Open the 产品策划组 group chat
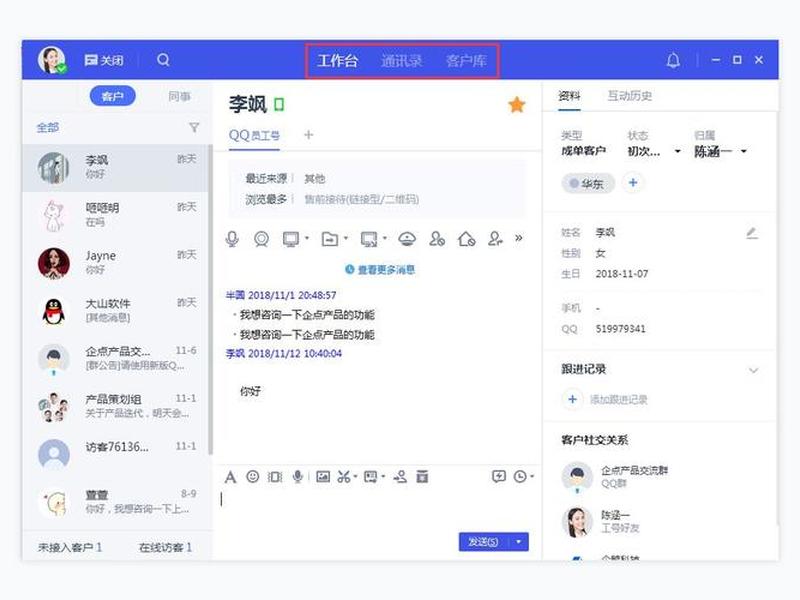Image resolution: width=800 pixels, height=600 pixels. [117, 406]
